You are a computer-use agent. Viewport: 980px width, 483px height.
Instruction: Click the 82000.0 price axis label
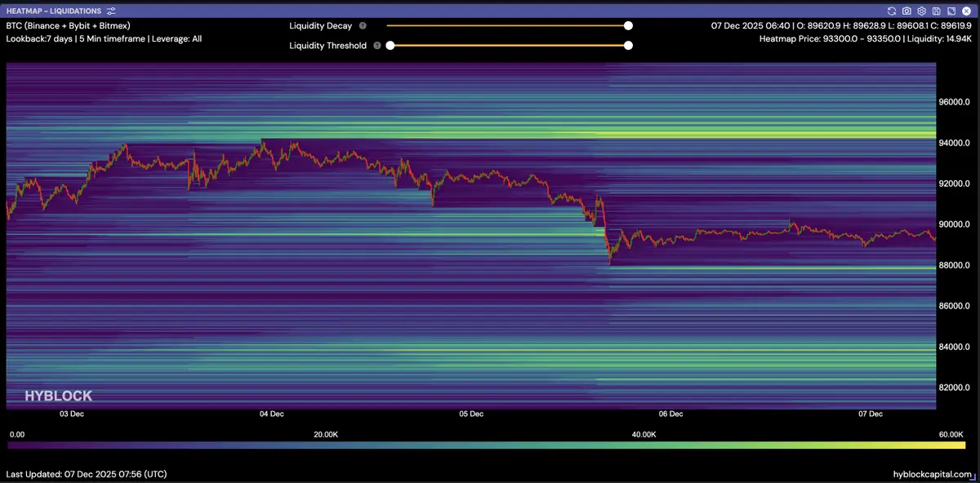tap(953, 388)
